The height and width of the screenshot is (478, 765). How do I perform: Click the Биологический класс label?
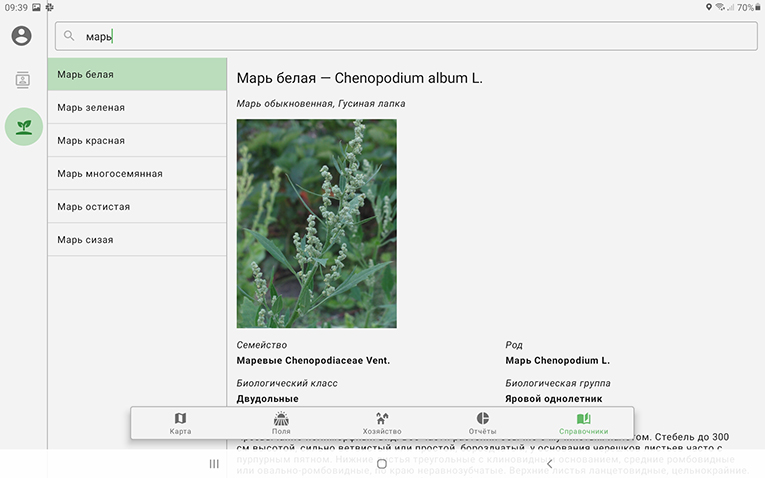(x=287, y=383)
